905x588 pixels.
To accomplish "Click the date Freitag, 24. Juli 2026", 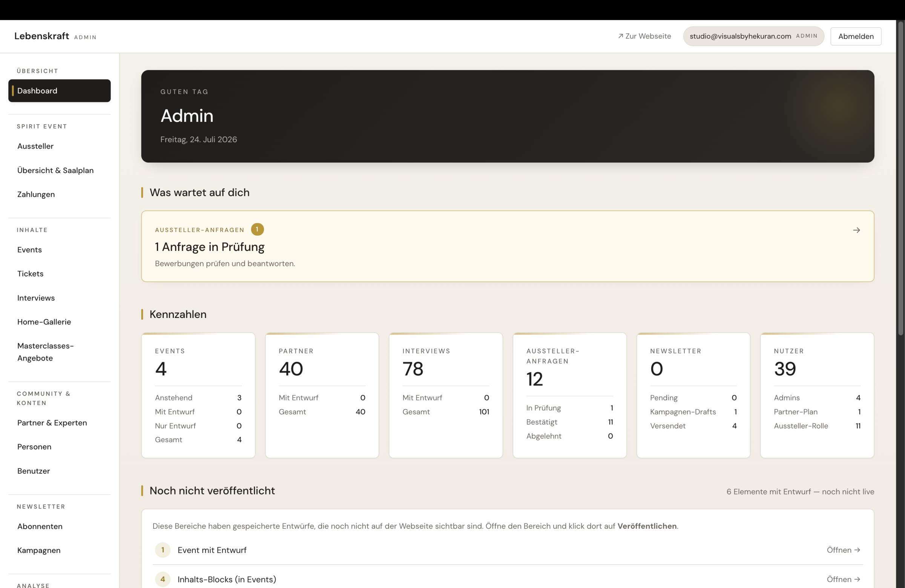I will tap(198, 140).
